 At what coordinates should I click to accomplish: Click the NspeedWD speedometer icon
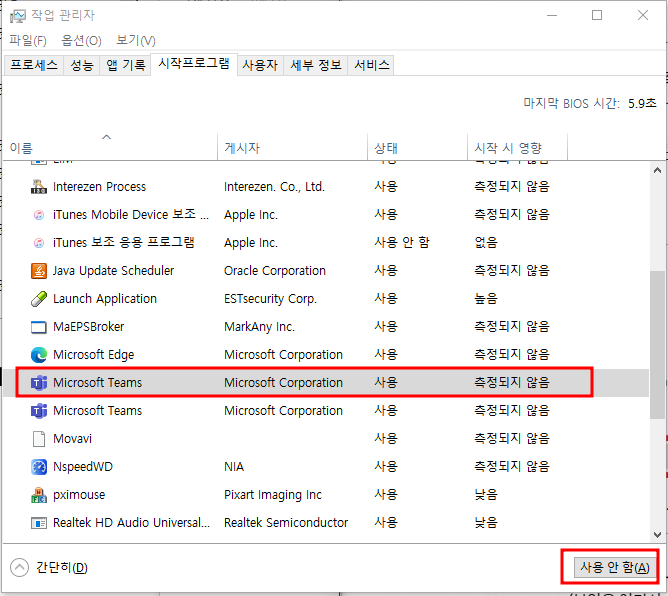(39, 467)
